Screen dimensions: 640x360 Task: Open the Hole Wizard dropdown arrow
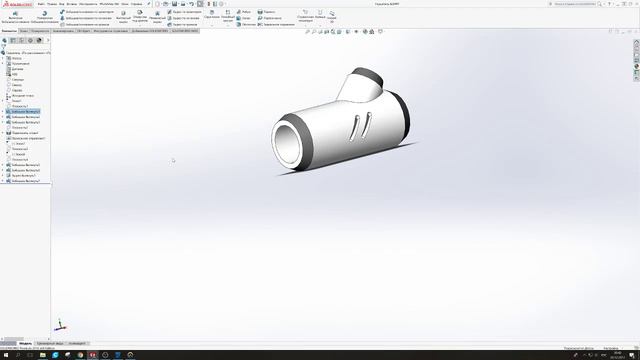[140, 25]
